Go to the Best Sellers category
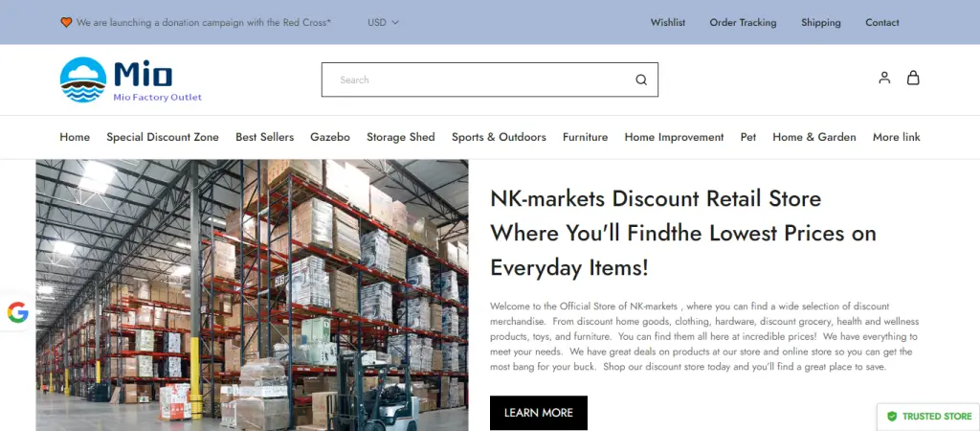The image size is (980, 431). pos(264,137)
